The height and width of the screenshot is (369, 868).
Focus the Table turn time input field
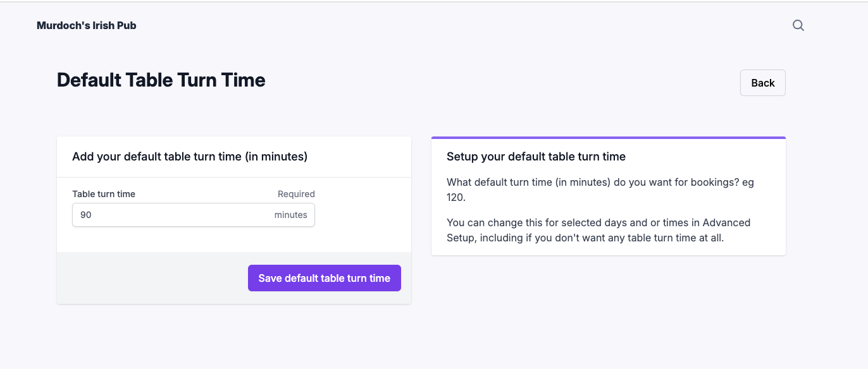click(x=194, y=215)
